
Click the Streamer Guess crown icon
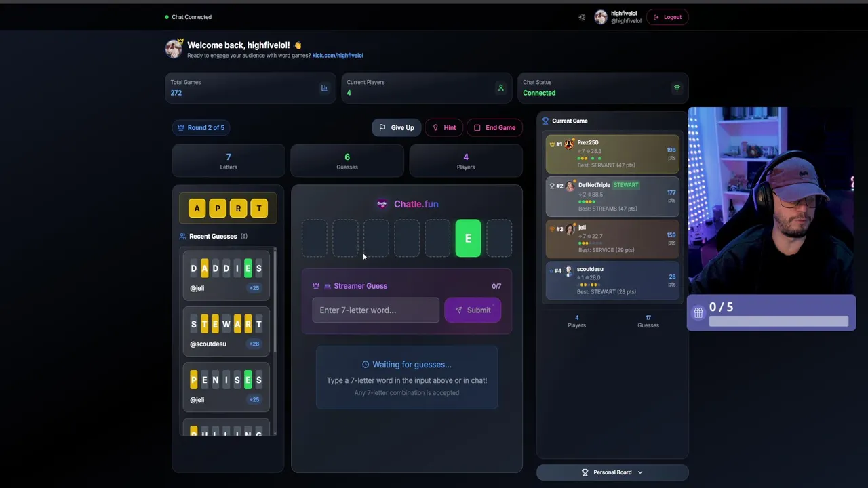point(315,286)
